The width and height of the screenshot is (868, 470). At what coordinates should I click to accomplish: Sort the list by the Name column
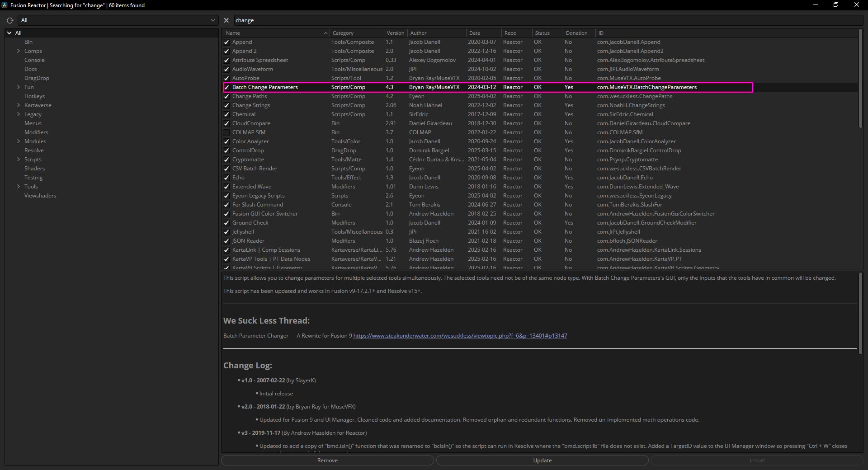pyautogui.click(x=275, y=33)
